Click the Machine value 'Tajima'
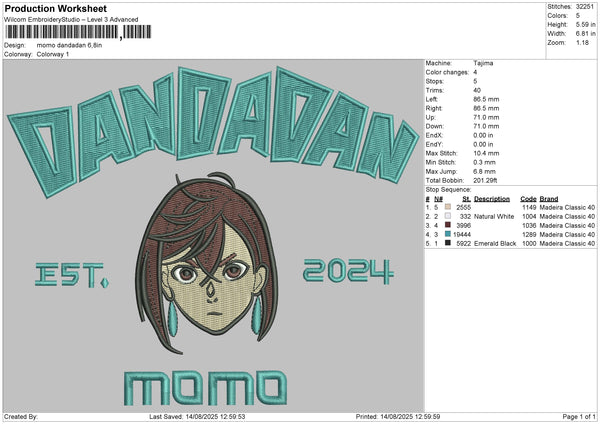The width and height of the screenshot is (600, 424). [x=483, y=63]
